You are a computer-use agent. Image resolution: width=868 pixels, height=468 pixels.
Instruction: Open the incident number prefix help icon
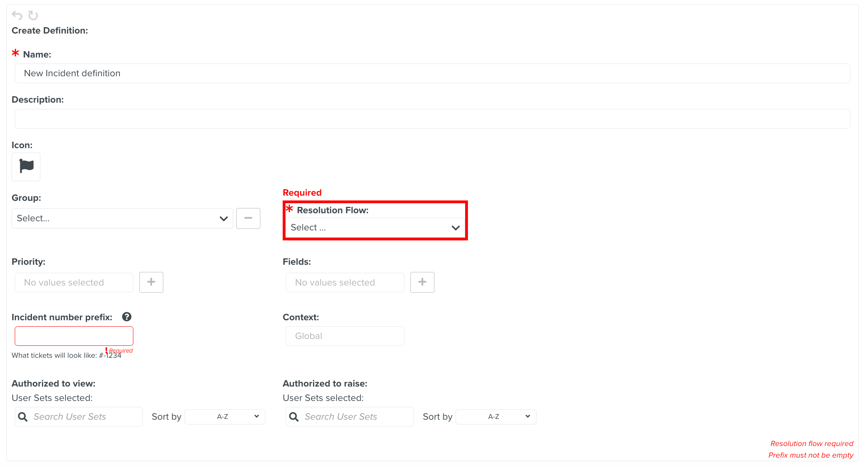127,317
